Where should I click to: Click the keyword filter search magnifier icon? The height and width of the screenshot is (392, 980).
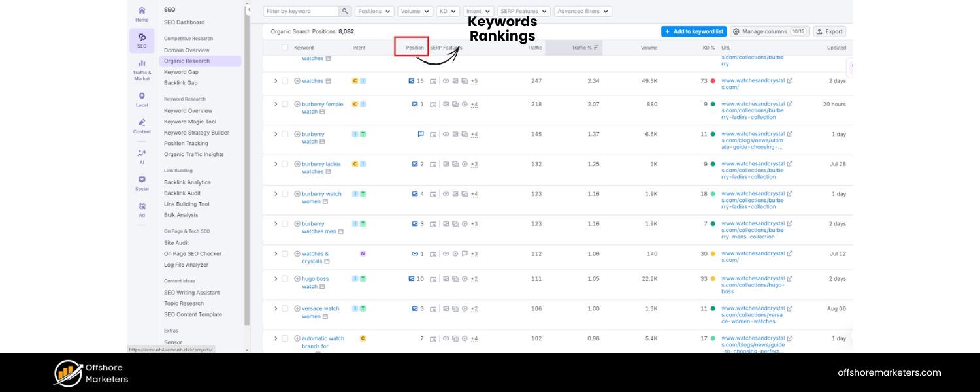[x=346, y=11]
